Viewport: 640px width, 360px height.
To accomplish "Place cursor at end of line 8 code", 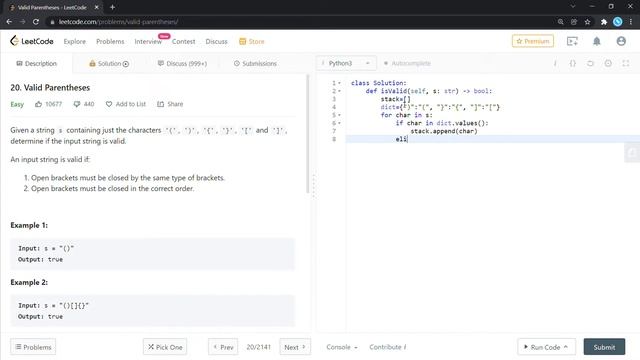I will tap(408, 139).
